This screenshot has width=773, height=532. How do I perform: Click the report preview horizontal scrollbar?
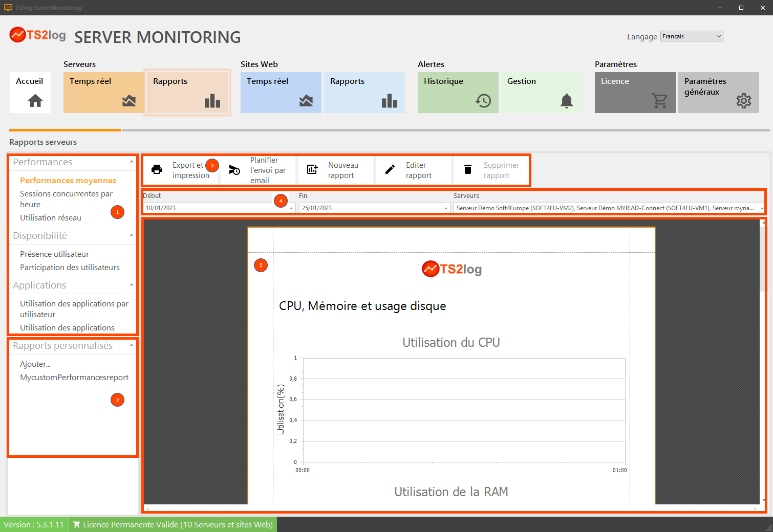[451, 508]
